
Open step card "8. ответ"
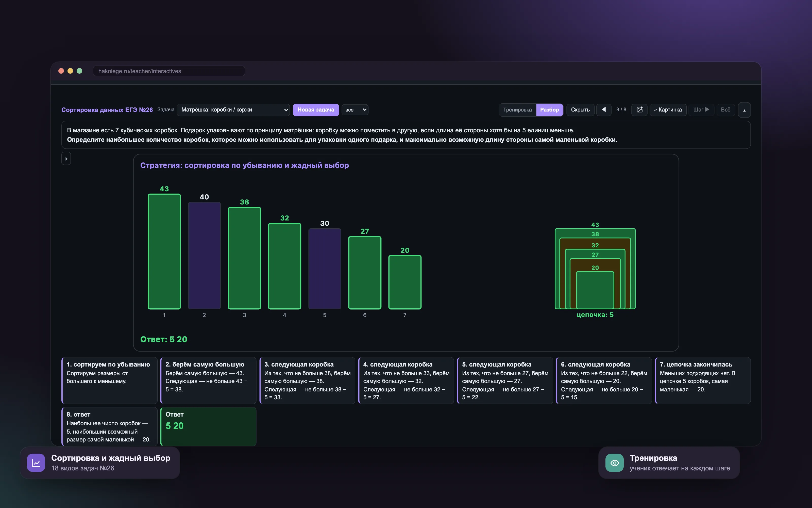109,427
